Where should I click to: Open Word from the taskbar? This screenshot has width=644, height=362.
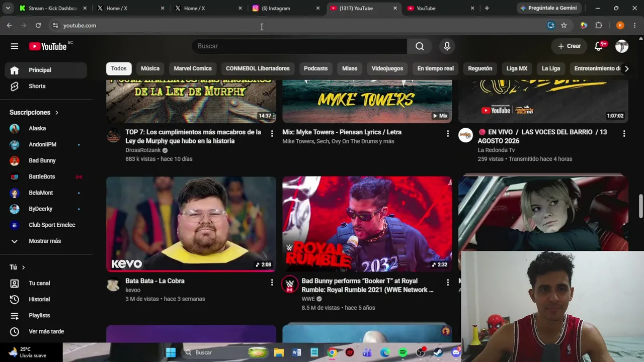tap(297, 352)
